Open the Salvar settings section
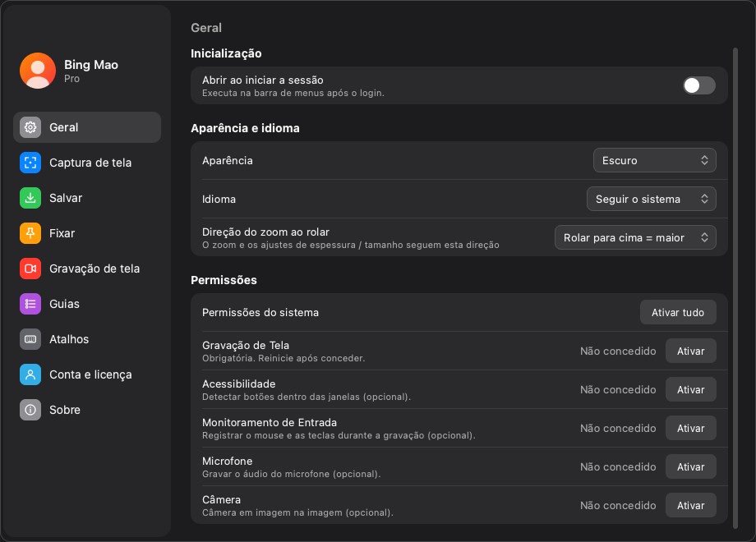756x542 pixels. click(87, 198)
